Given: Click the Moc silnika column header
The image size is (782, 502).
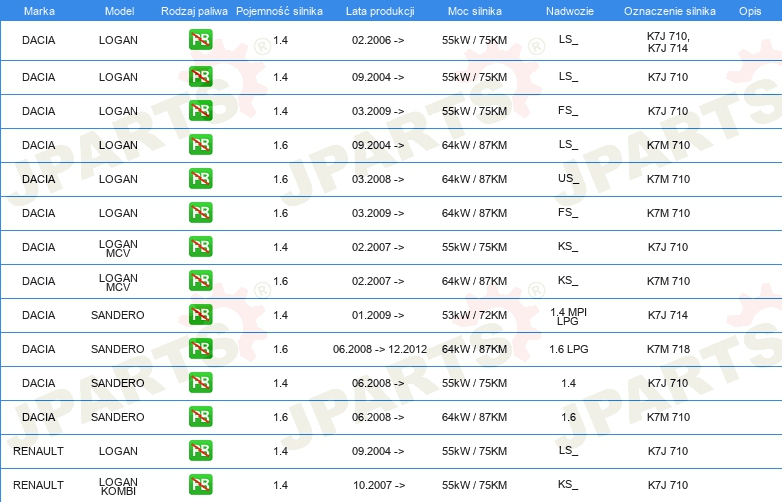Looking at the screenshot, I should coord(474,11).
